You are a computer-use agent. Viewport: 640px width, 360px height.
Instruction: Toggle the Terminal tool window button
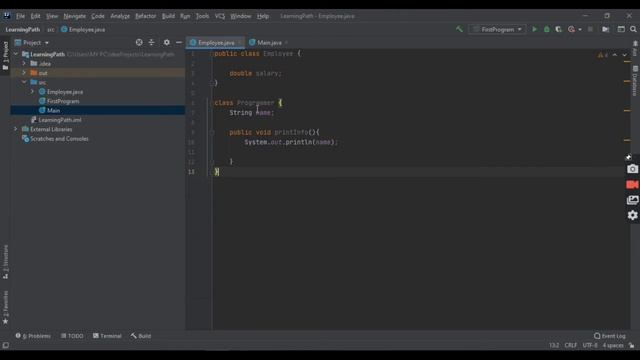[x=107, y=336]
